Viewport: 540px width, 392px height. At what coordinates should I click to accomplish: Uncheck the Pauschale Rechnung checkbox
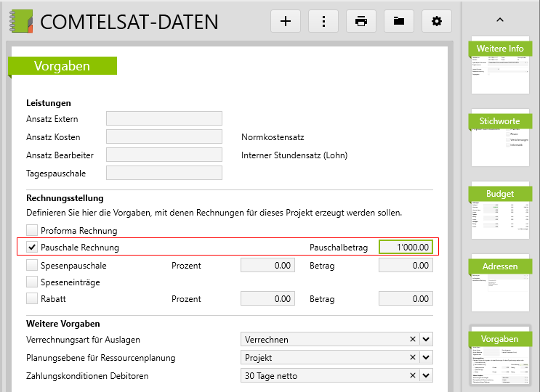click(32, 248)
